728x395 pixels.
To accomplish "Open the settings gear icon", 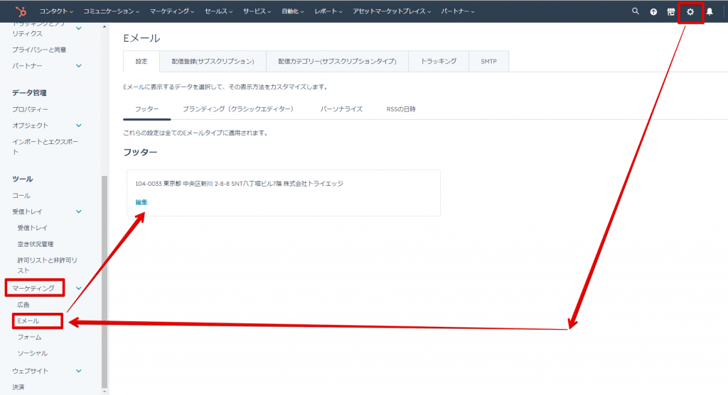I will click(x=690, y=12).
